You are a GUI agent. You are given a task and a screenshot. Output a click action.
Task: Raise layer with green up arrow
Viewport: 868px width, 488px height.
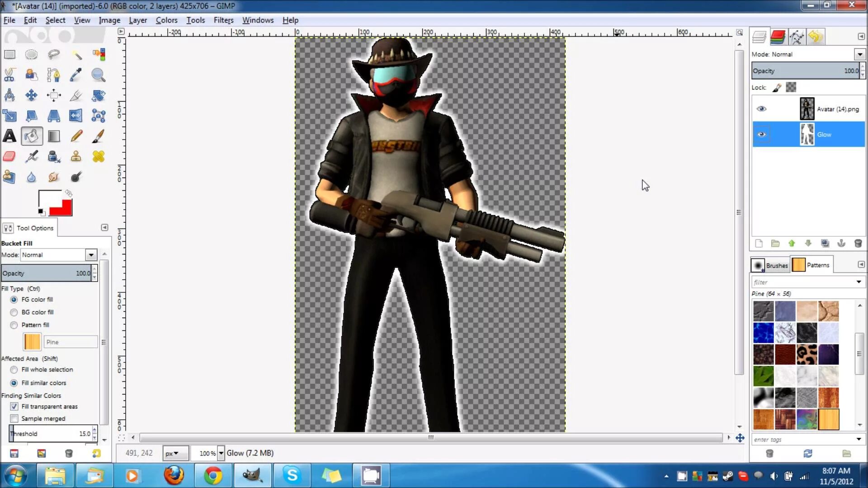pyautogui.click(x=792, y=244)
